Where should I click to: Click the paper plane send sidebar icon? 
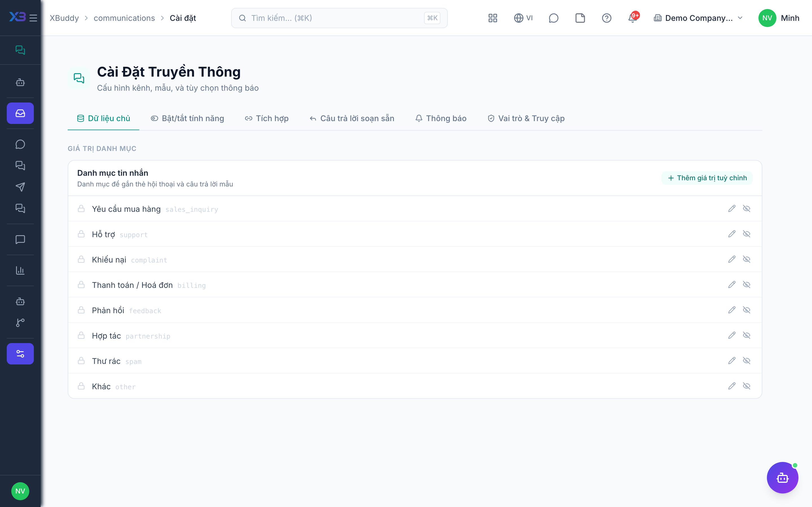pyautogui.click(x=20, y=187)
